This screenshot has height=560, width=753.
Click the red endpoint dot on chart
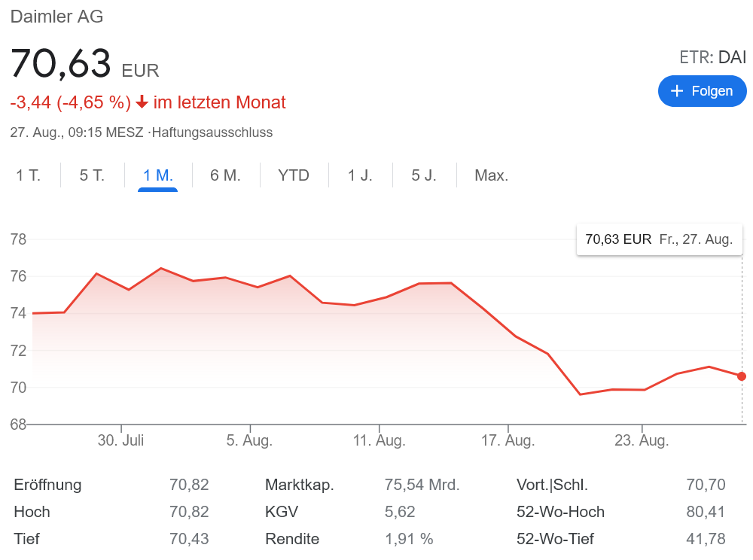click(742, 376)
